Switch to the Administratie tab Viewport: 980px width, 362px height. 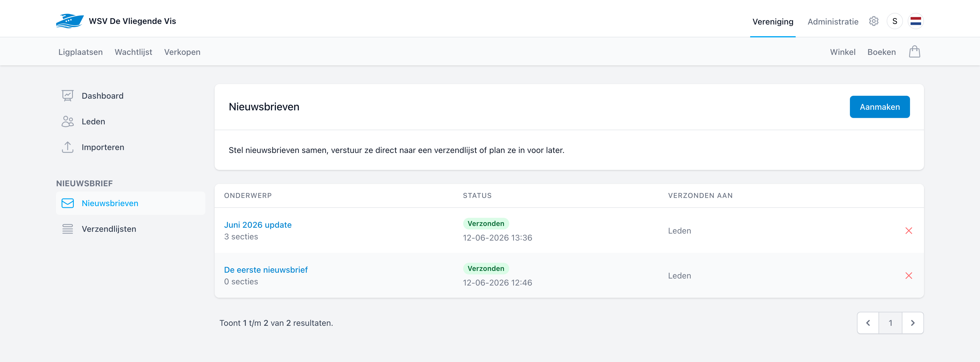833,22
